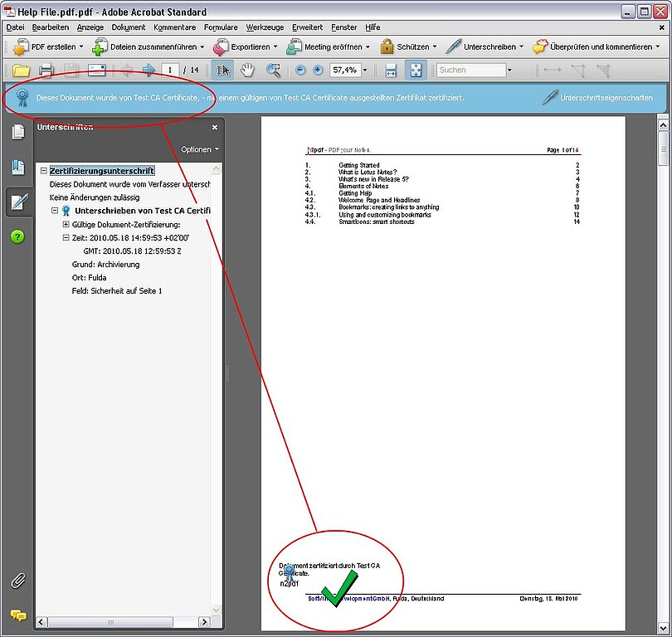
Task: Click the document scroll down arrow
Action: coord(663,629)
